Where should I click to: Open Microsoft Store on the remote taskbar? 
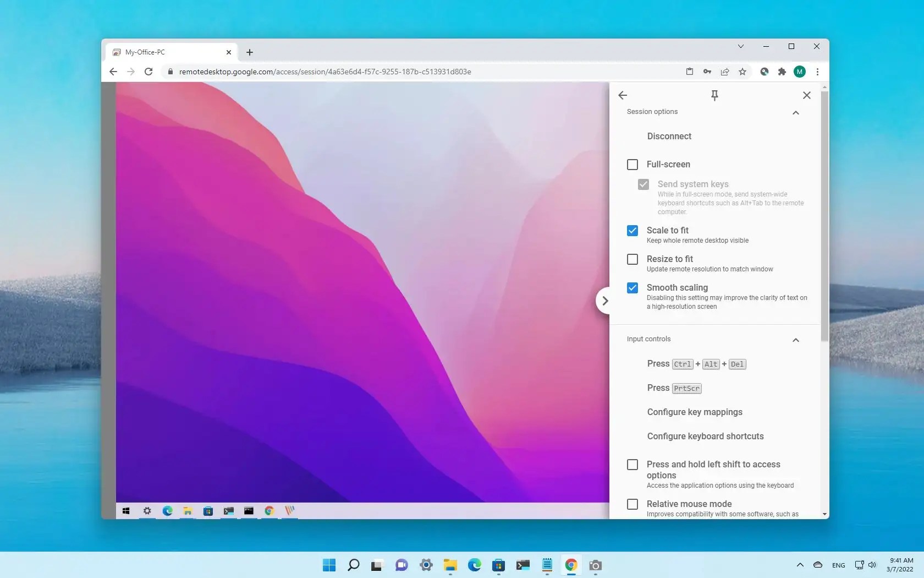(x=208, y=511)
